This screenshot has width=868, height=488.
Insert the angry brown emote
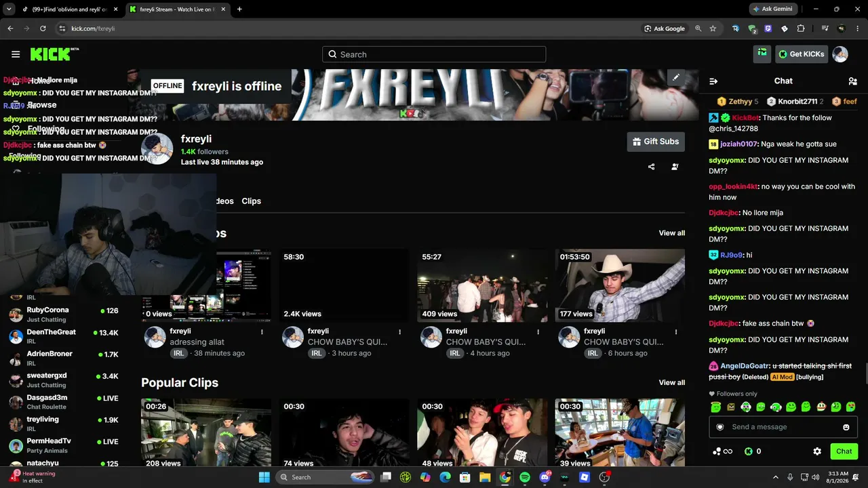[x=730, y=407]
